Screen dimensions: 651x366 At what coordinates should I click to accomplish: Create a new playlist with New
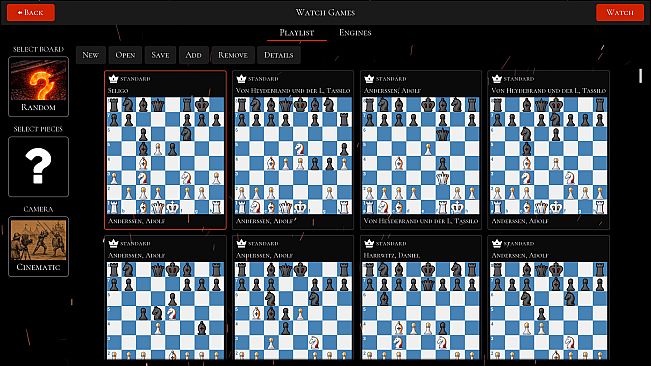tap(91, 55)
